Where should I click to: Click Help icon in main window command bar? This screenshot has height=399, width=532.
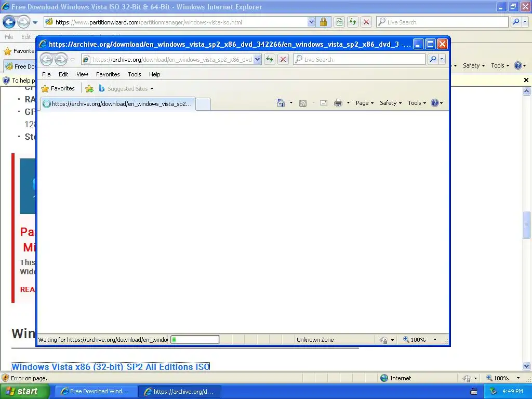pos(518,65)
